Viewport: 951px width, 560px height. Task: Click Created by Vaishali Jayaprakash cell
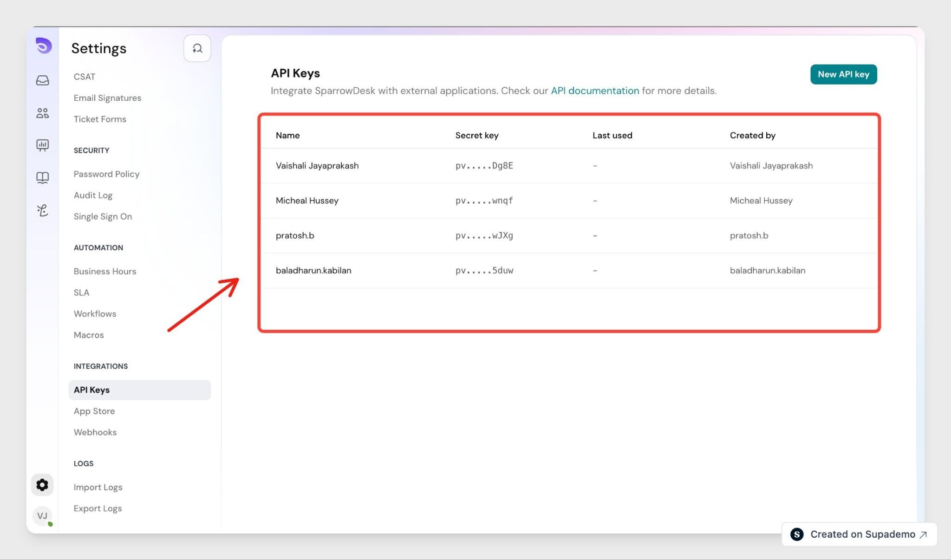click(771, 166)
